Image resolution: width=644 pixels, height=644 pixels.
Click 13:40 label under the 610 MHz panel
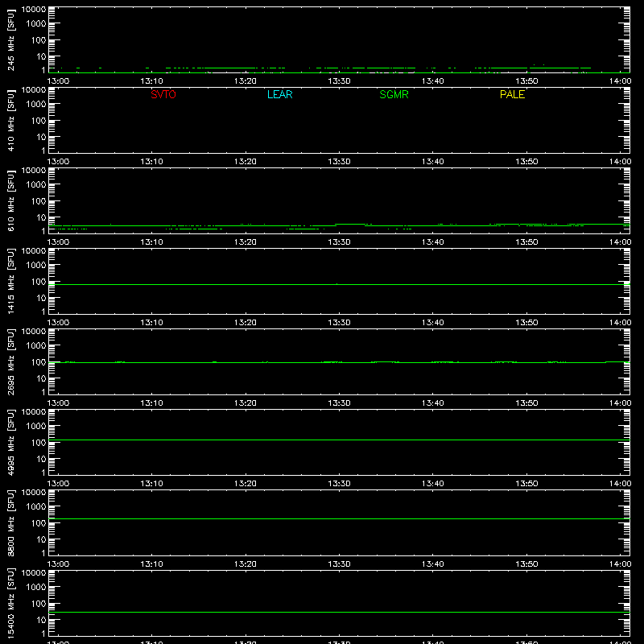coord(433,242)
